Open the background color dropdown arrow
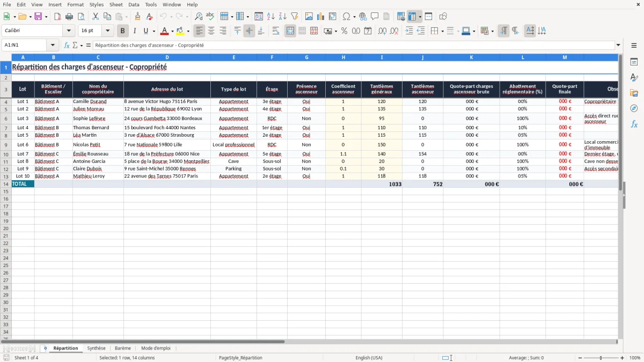This screenshot has width=644, height=362. coord(188,31)
